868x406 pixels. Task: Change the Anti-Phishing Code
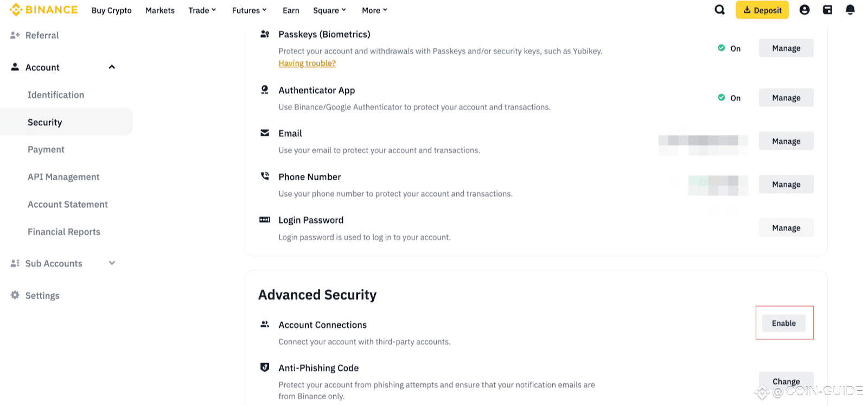pyautogui.click(x=786, y=382)
